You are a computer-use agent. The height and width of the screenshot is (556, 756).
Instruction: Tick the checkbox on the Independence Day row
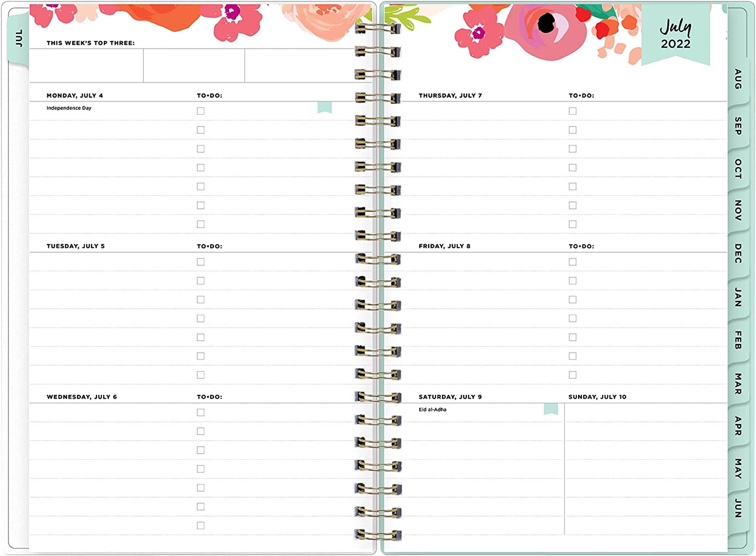(x=201, y=111)
